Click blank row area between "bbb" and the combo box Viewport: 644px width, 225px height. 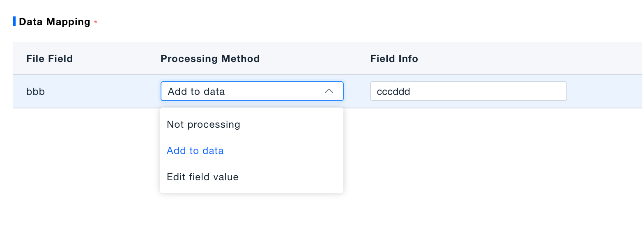pyautogui.click(x=103, y=91)
